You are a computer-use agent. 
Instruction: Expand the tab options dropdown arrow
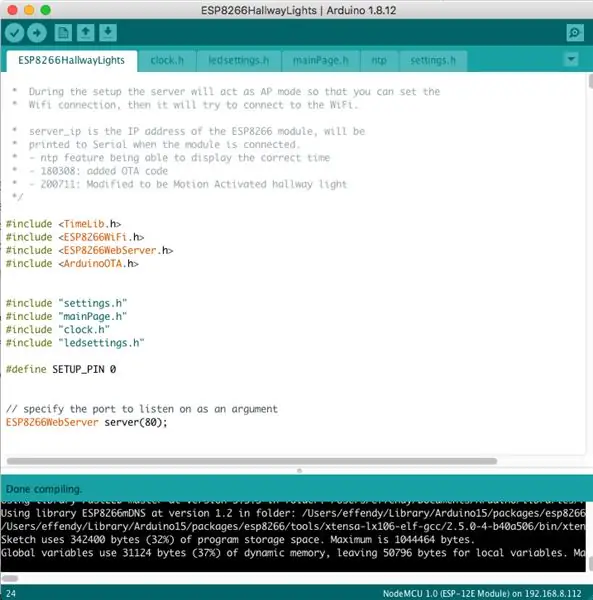tap(571, 60)
